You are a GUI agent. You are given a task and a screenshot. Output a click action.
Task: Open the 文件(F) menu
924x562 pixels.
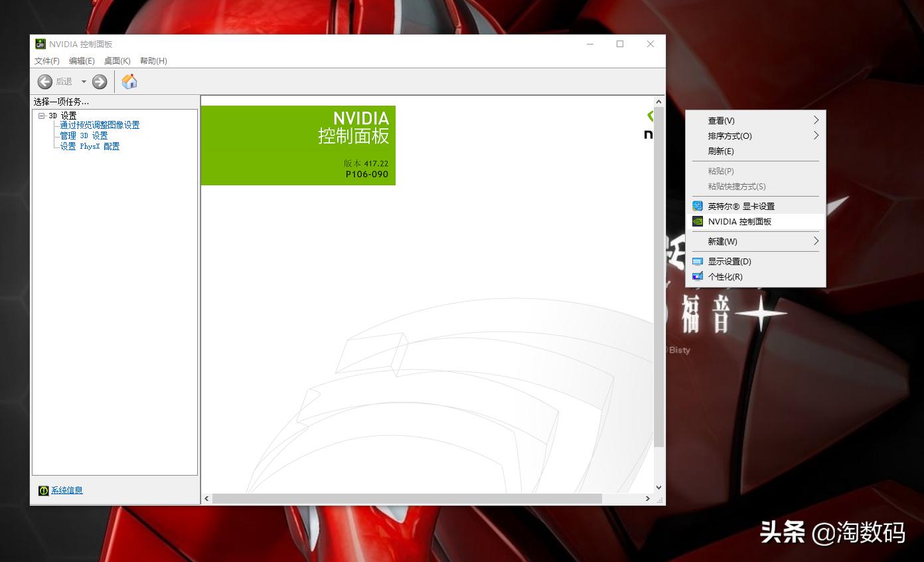[x=47, y=61]
